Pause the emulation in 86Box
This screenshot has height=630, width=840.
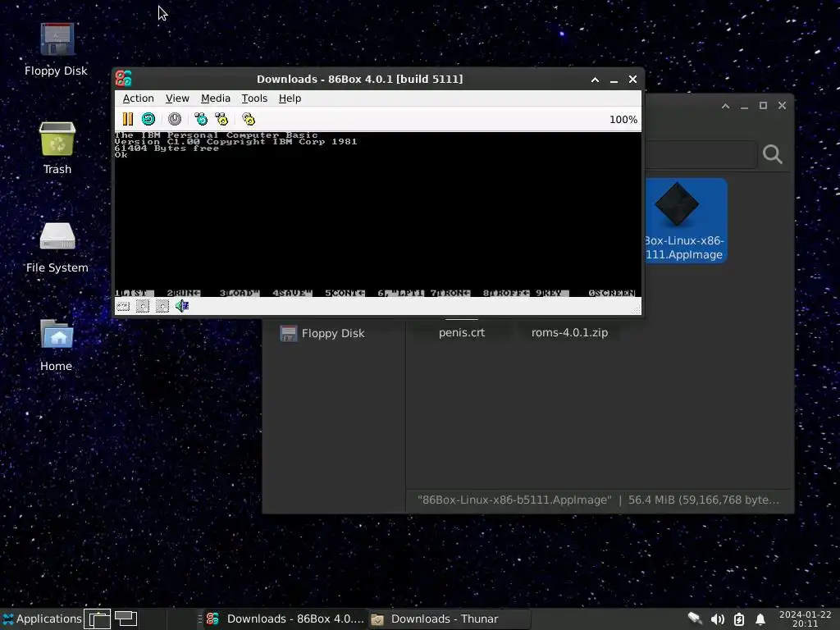click(127, 119)
